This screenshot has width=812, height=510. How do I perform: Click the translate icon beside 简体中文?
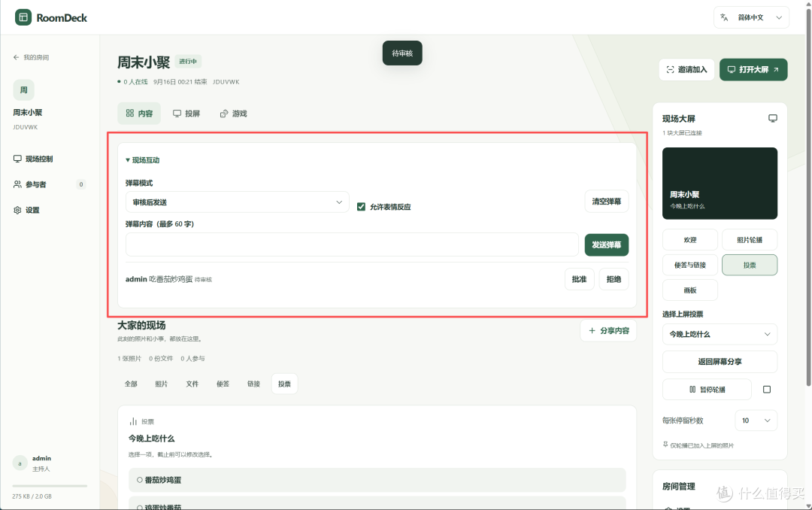(724, 17)
